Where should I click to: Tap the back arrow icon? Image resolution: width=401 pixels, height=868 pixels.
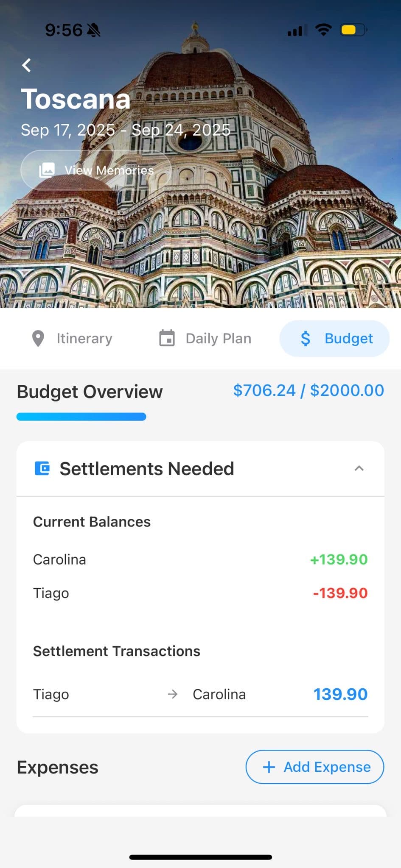tap(27, 65)
